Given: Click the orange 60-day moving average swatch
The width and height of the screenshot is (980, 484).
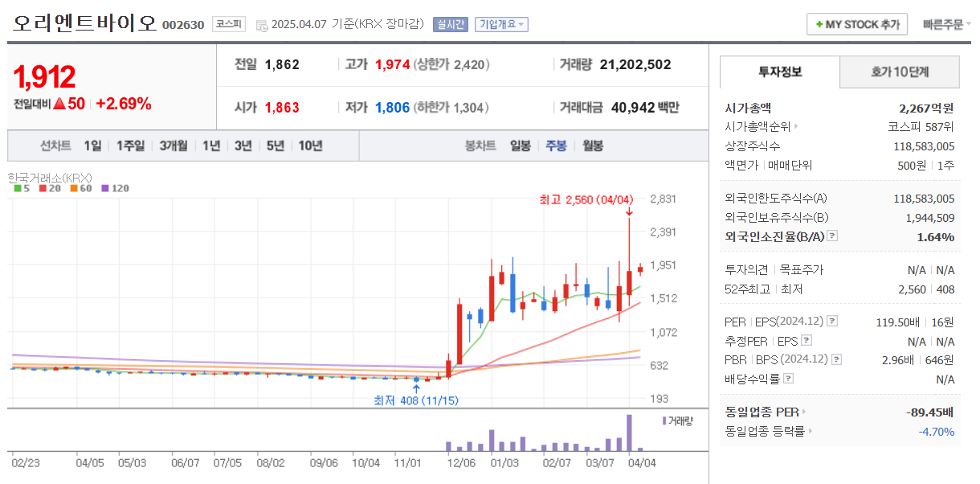Looking at the screenshot, I should coord(73,188).
